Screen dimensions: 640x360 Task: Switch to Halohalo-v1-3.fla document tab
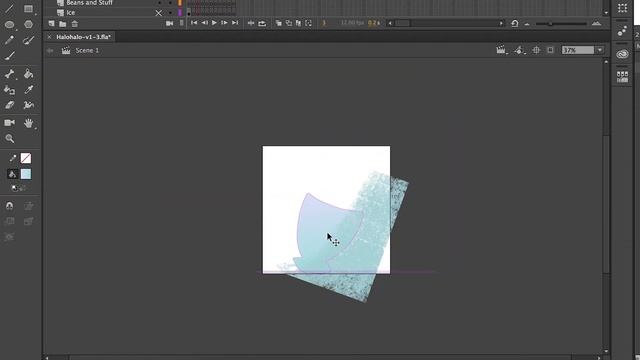(x=83, y=37)
